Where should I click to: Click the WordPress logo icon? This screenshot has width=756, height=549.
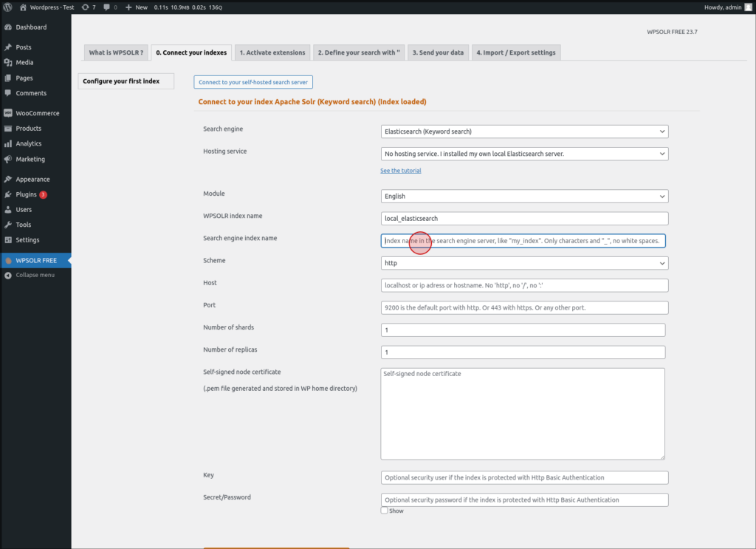[x=7, y=7]
